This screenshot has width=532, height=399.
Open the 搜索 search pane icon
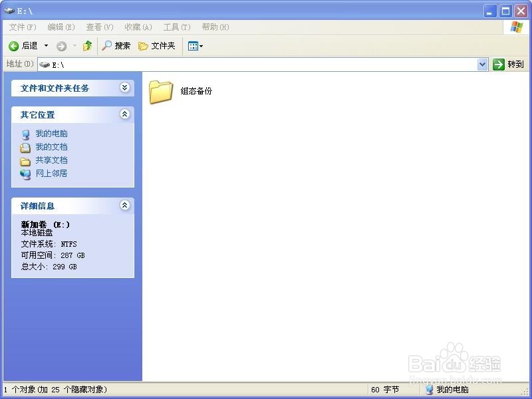pyautogui.click(x=107, y=45)
